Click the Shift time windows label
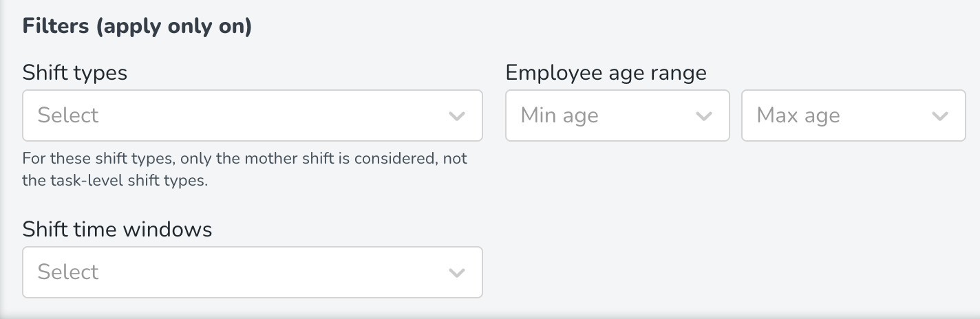980x319 pixels. point(117,229)
